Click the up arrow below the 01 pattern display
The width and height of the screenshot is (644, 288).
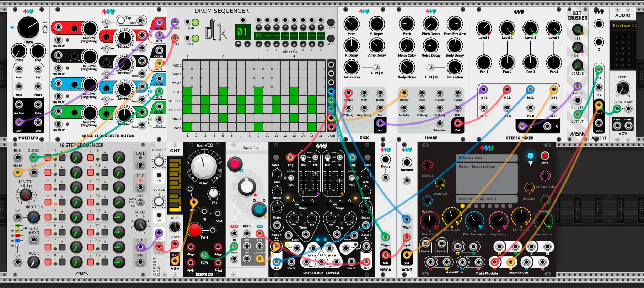pos(238,44)
